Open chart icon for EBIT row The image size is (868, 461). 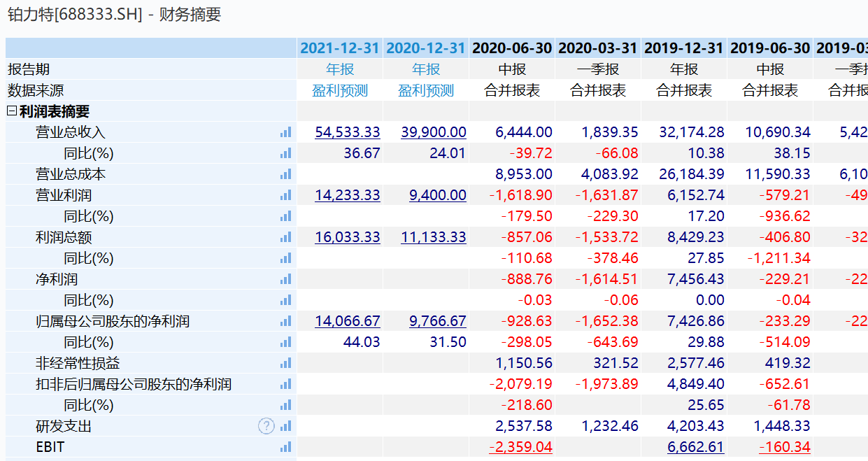pyautogui.click(x=285, y=447)
